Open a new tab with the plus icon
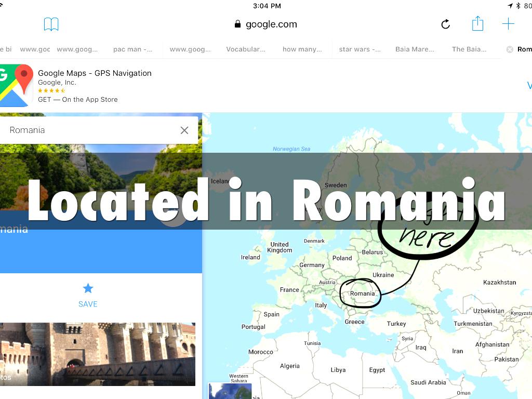Screen dimensions: 532x399 [508, 24]
